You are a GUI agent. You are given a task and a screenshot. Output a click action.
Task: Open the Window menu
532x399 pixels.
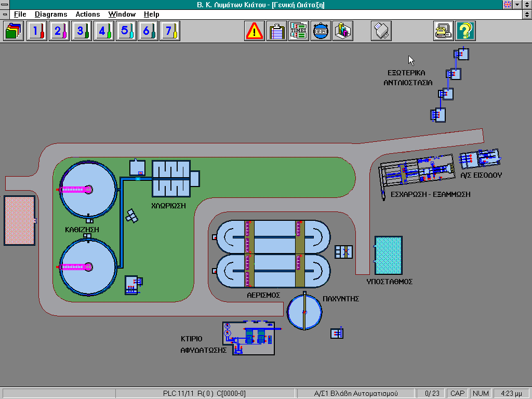(122, 15)
